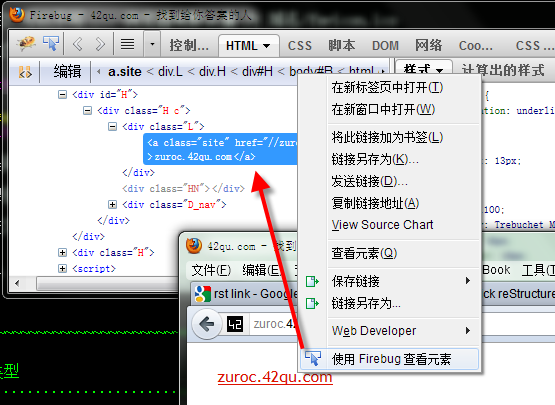Switch to the CSS panel tab

(300, 46)
